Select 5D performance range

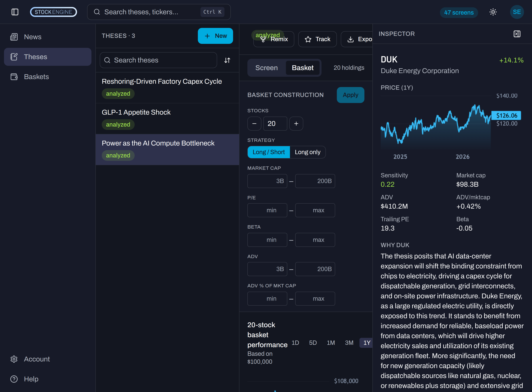tap(313, 343)
